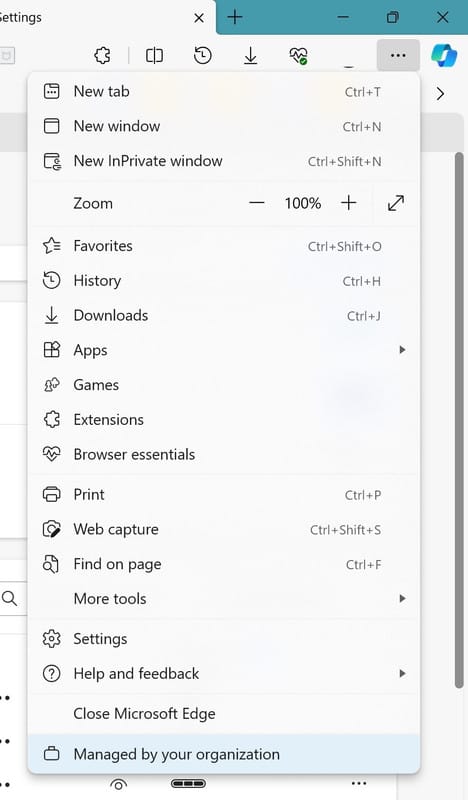Open a new tab with plus button
This screenshot has width=468, height=800.
[235, 17]
